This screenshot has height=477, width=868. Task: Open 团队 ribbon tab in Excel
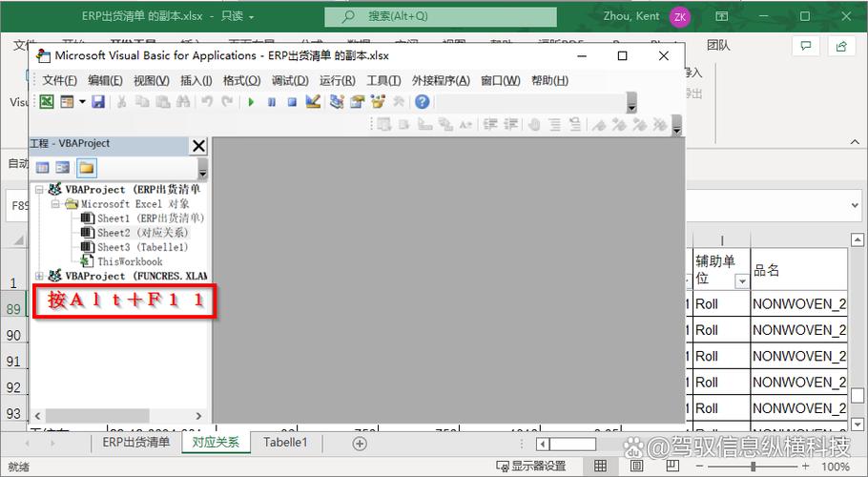point(718,46)
